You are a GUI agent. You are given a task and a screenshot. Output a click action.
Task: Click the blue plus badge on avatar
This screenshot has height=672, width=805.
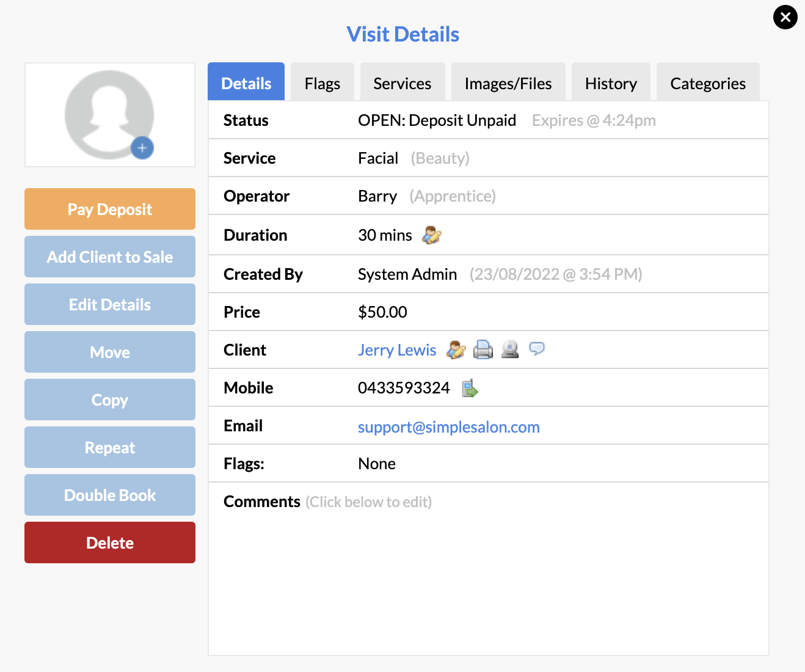142,148
